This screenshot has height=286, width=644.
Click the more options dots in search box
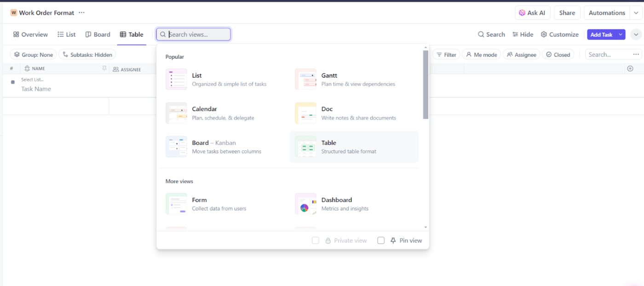[636, 54]
